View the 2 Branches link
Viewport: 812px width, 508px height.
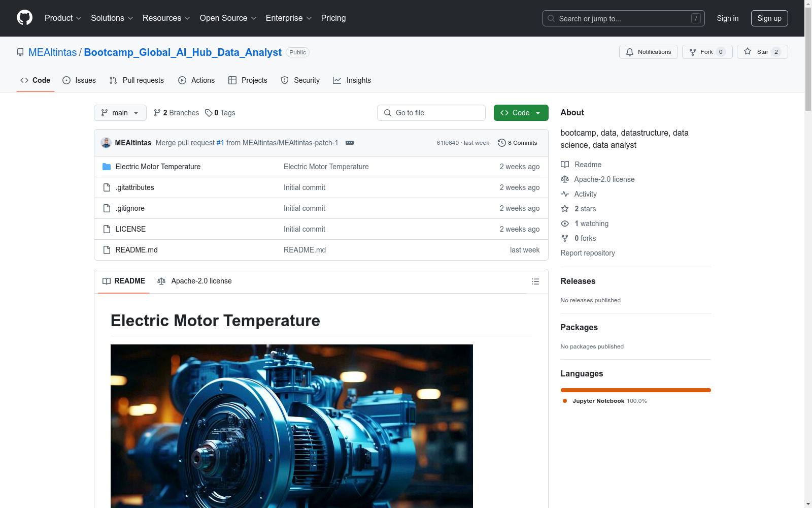(177, 113)
